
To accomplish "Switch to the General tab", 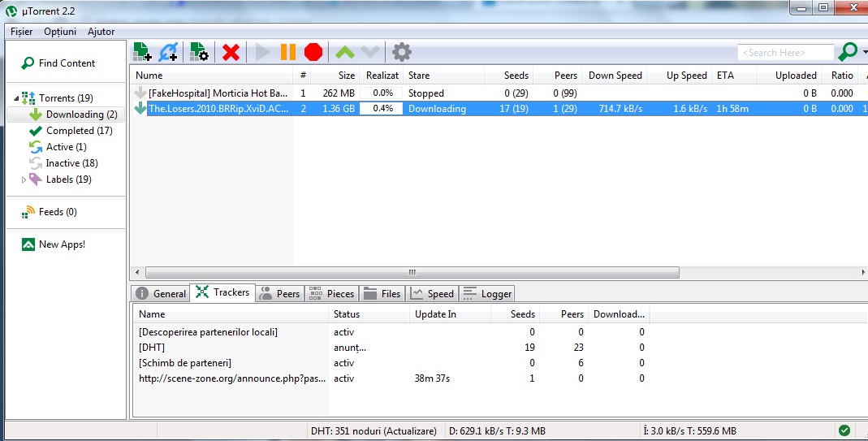I will click(161, 294).
